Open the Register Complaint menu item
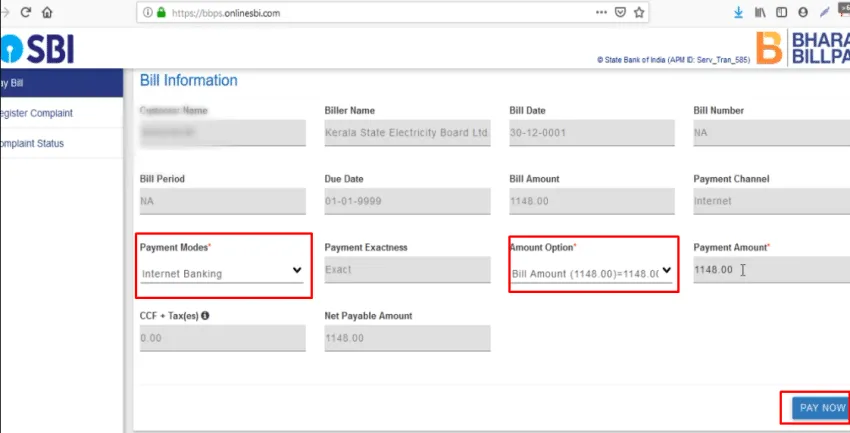The width and height of the screenshot is (850, 433). pos(37,113)
